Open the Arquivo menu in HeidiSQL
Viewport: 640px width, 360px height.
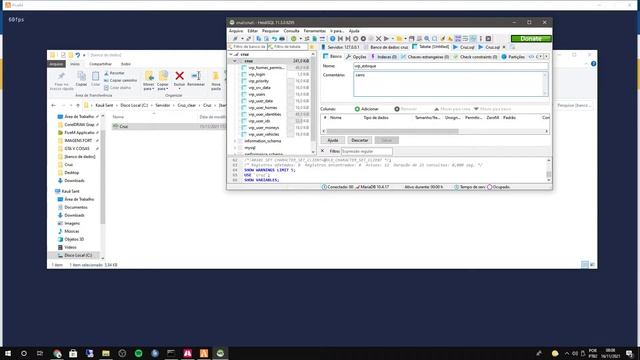pyautogui.click(x=236, y=31)
